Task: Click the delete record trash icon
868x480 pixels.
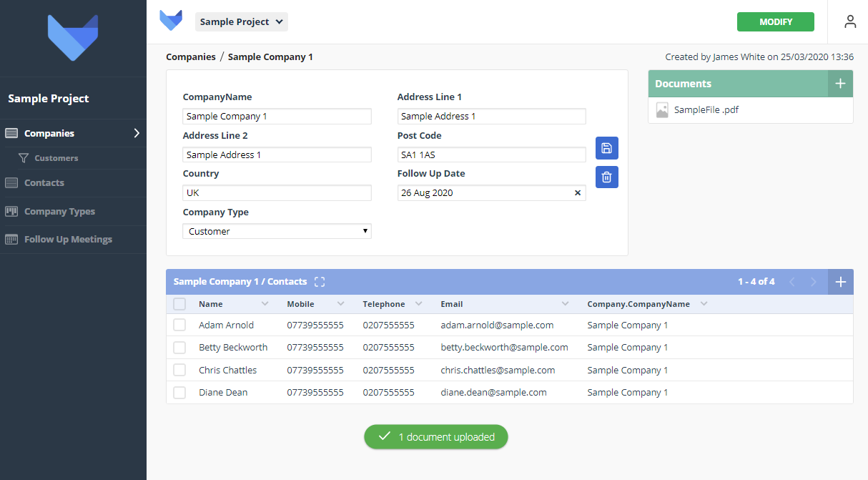Action: click(606, 177)
